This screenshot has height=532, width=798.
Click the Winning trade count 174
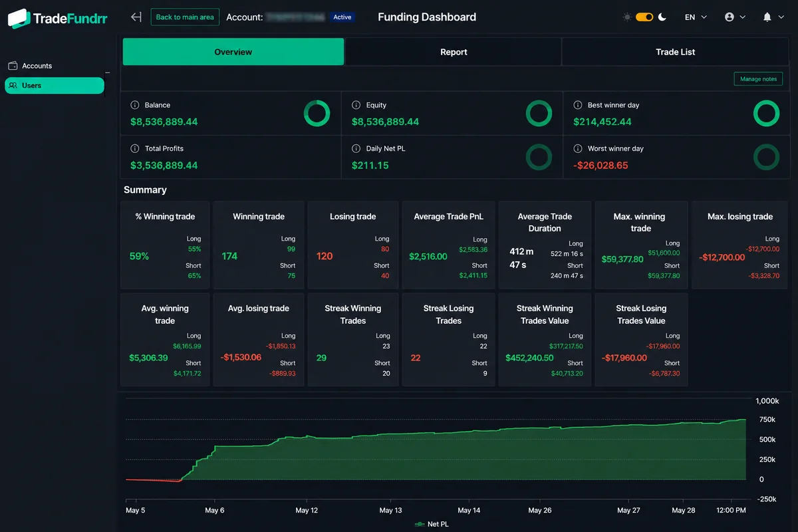pos(229,256)
